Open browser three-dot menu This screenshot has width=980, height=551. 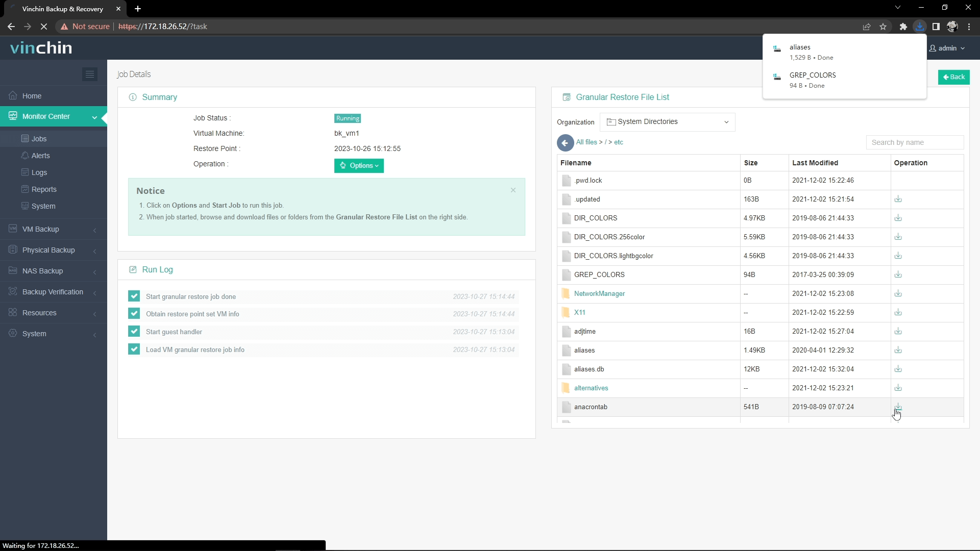tap(969, 27)
